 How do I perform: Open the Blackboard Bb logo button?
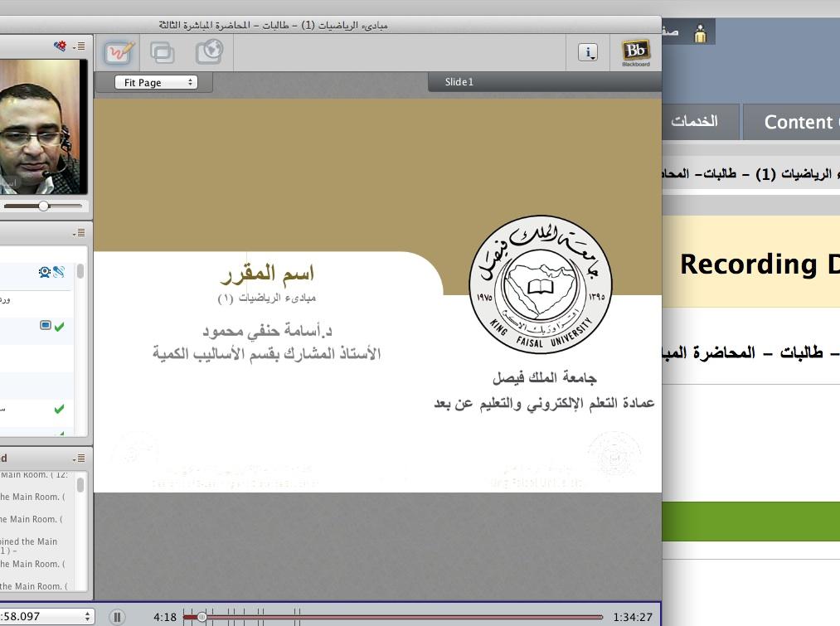pyautogui.click(x=636, y=52)
